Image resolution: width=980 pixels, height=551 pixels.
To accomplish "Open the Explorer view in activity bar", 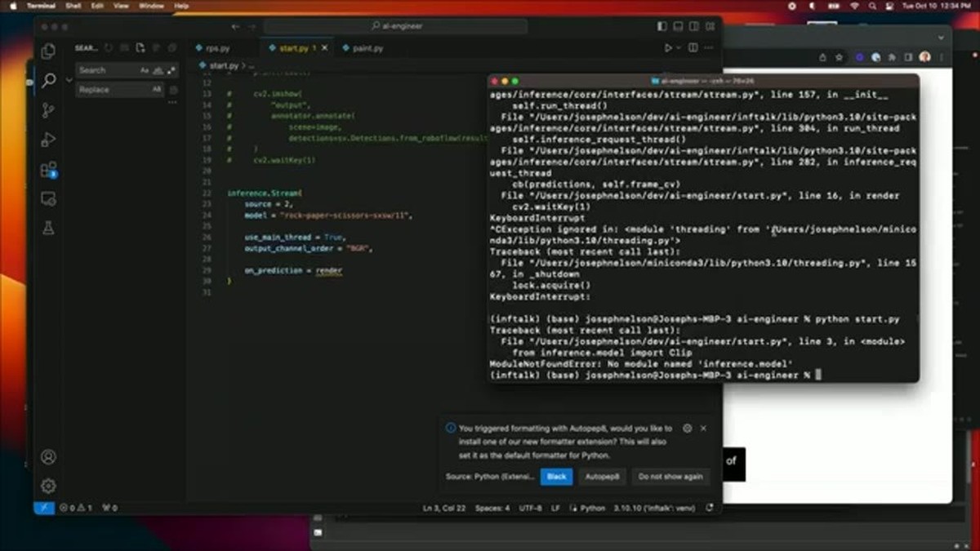I will [x=48, y=51].
